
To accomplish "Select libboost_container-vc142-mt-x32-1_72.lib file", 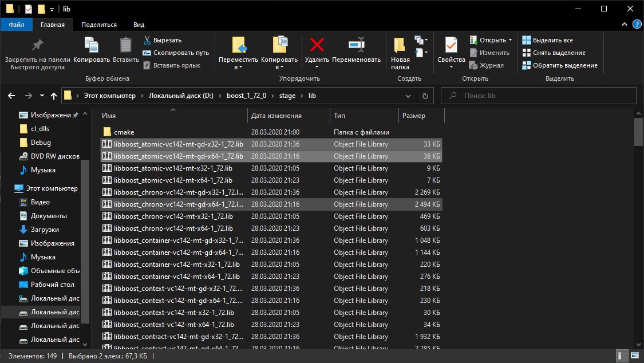I will pos(271,265).
